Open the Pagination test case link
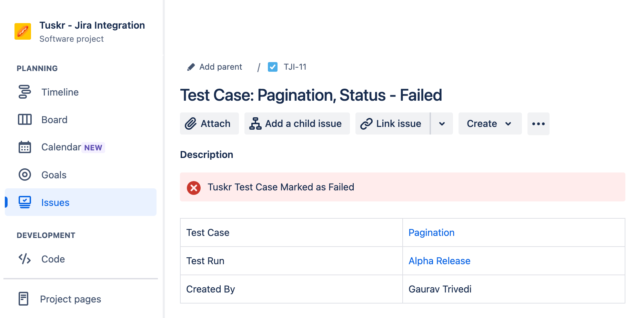Viewport: 644px width, 318px height. (x=431, y=232)
